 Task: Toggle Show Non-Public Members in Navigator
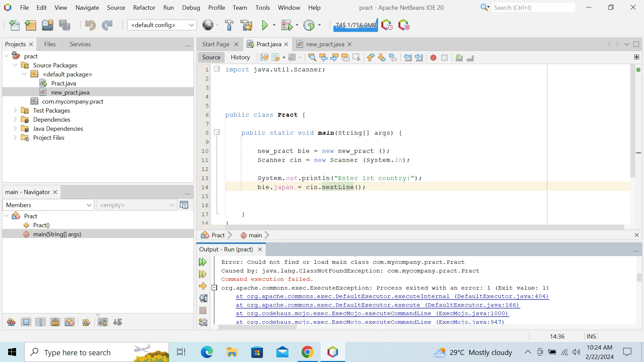pos(55,322)
